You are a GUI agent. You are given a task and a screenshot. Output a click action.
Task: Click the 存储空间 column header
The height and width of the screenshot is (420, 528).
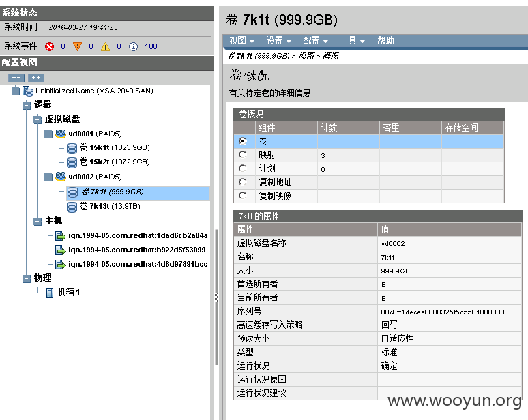point(473,128)
